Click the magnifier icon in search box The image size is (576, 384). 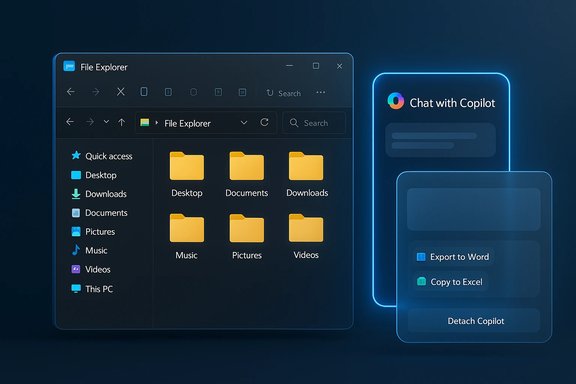[x=294, y=123]
